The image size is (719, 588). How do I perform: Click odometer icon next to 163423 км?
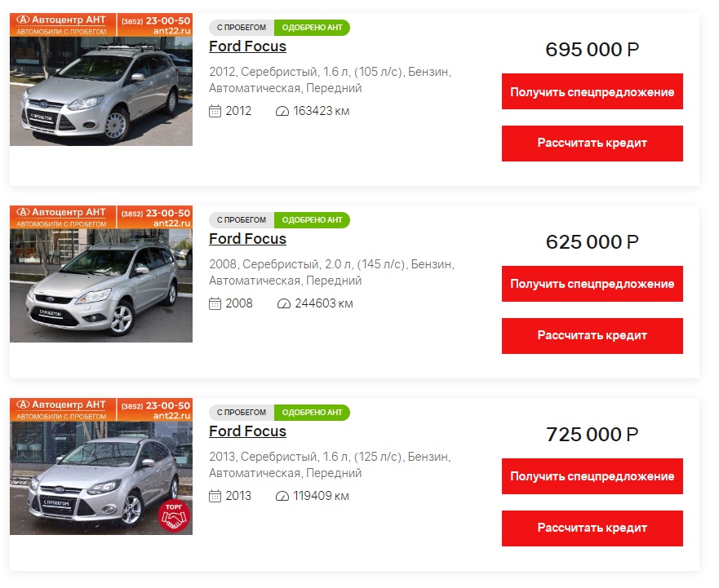click(282, 111)
